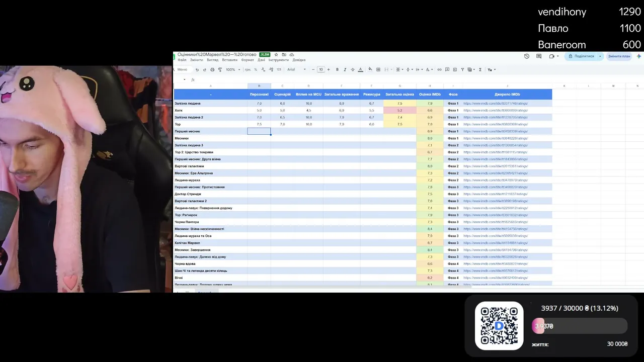Format cells as percent
The height and width of the screenshot is (362, 644).
pyautogui.click(x=256, y=69)
